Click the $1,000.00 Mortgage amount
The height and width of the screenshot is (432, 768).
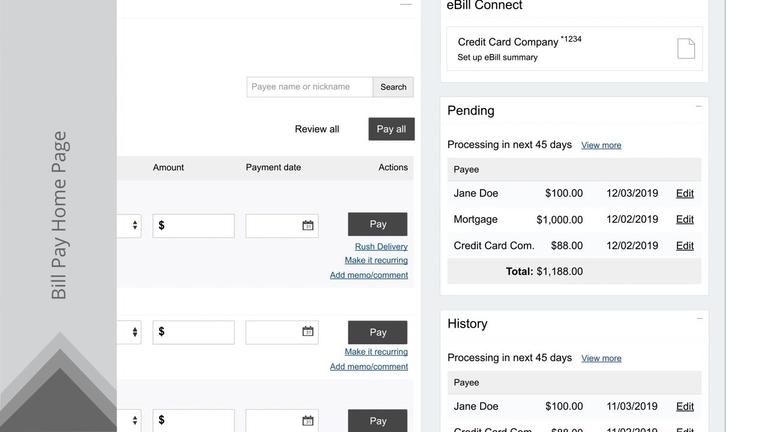tap(559, 219)
